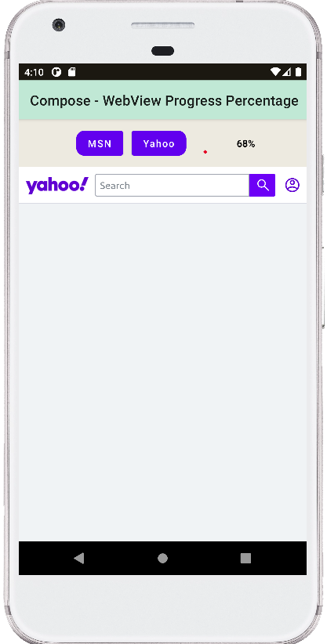Open the Yahoo profile sign-in icon
Screen dimensions: 327x644
click(x=292, y=185)
